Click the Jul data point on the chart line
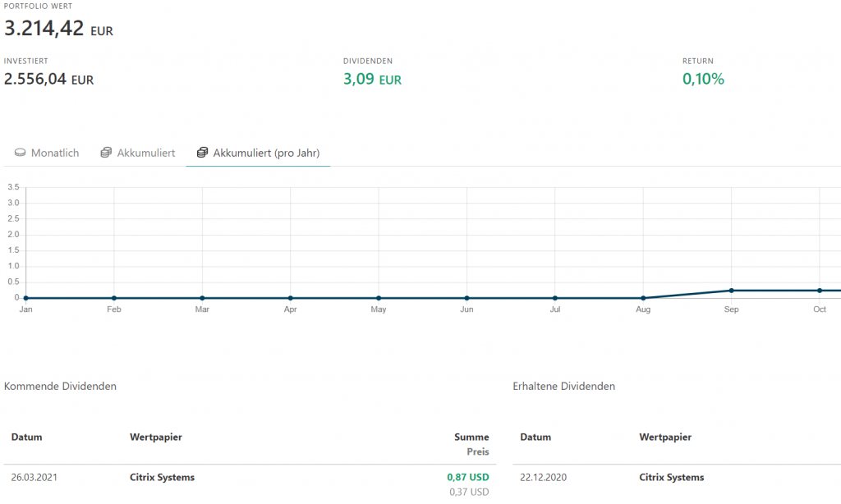Image resolution: width=841 pixels, height=504 pixels. point(555,298)
